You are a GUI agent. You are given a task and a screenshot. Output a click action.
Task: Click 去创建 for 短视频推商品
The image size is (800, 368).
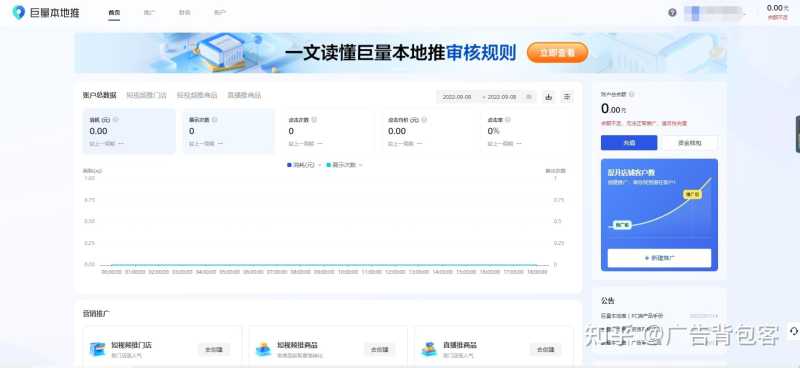380,350
